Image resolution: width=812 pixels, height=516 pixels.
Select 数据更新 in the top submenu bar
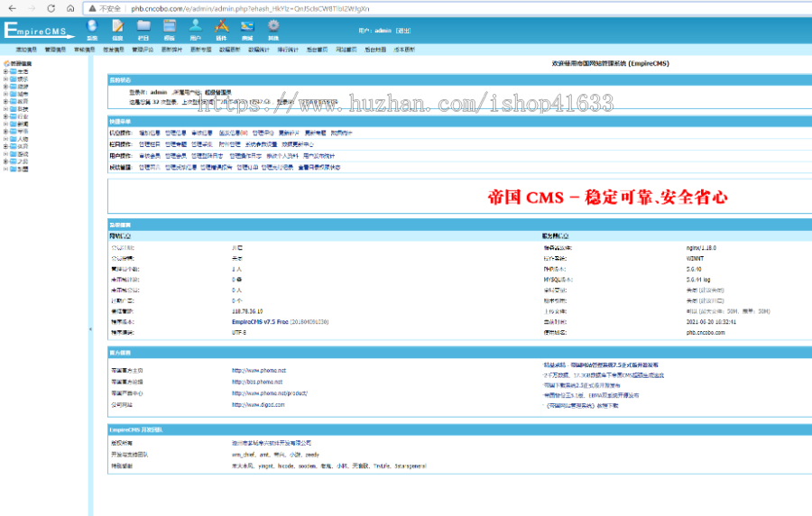229,50
